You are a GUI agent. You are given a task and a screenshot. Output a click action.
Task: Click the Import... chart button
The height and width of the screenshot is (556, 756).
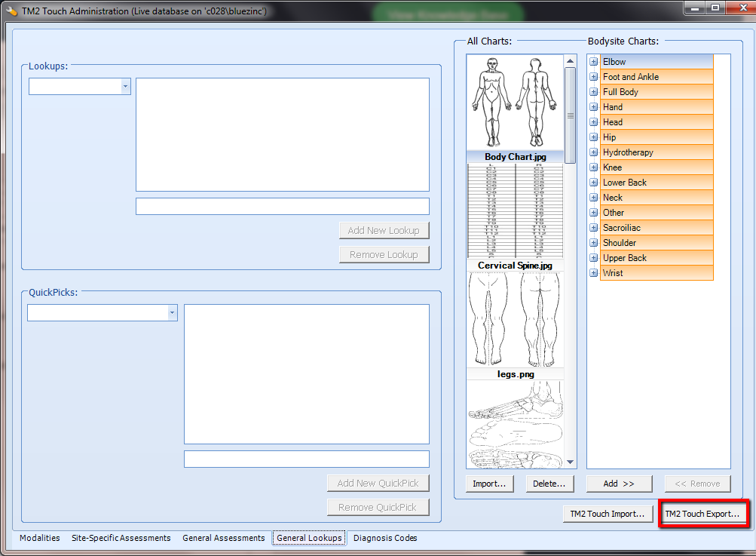pos(490,484)
